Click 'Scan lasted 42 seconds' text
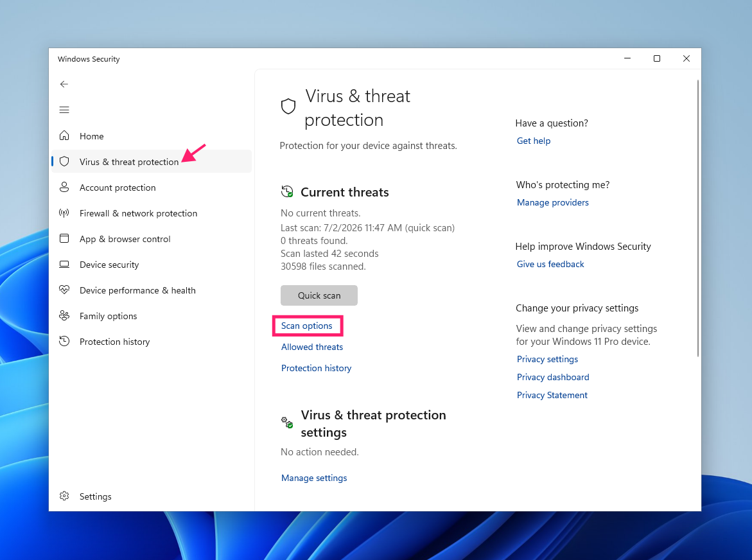 coord(329,253)
